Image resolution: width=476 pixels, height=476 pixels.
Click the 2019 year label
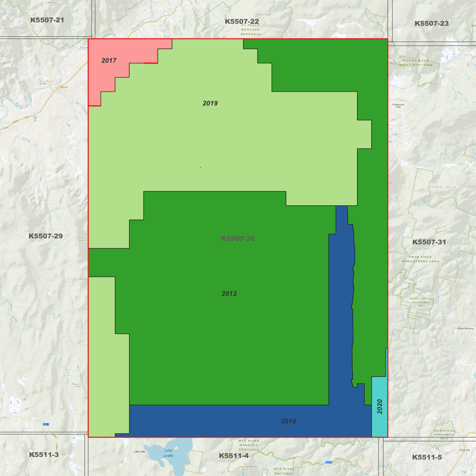tap(210, 103)
